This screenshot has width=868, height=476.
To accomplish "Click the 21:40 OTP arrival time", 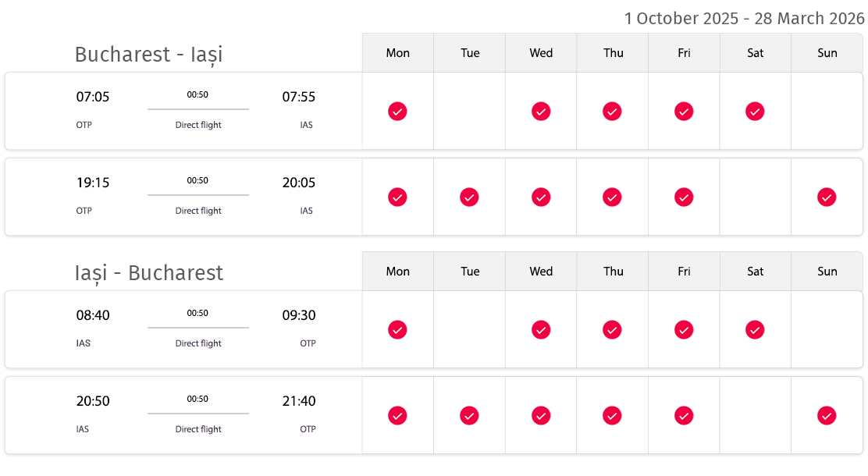I will (299, 401).
